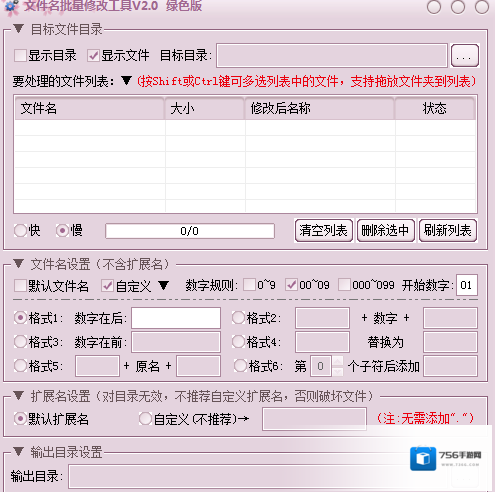Screen dimensions: 495x492
Task: Click the 0/0 progress bar
Action: (x=190, y=231)
